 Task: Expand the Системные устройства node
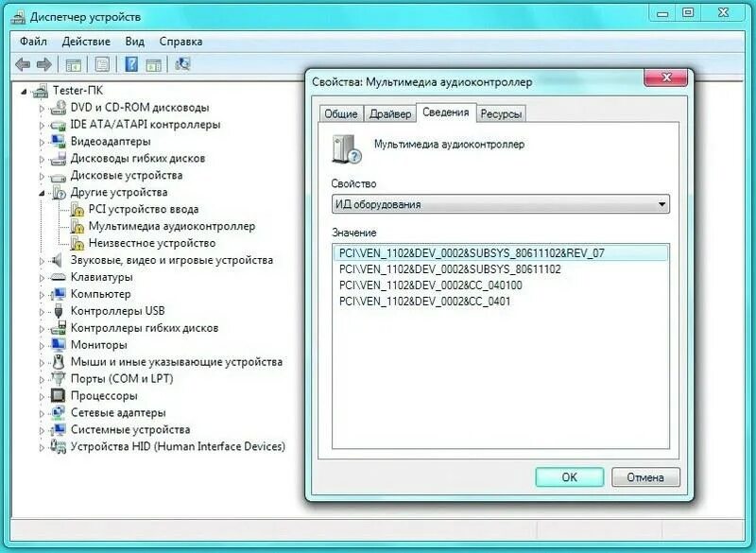click(42, 430)
